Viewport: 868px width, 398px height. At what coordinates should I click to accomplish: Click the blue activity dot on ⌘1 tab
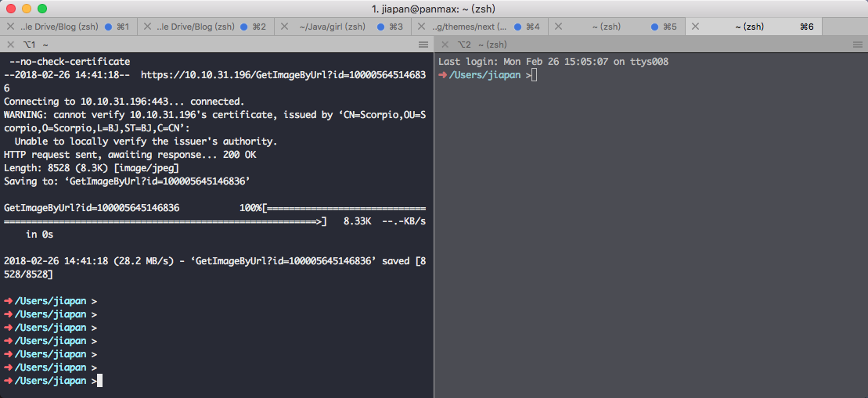click(x=107, y=27)
